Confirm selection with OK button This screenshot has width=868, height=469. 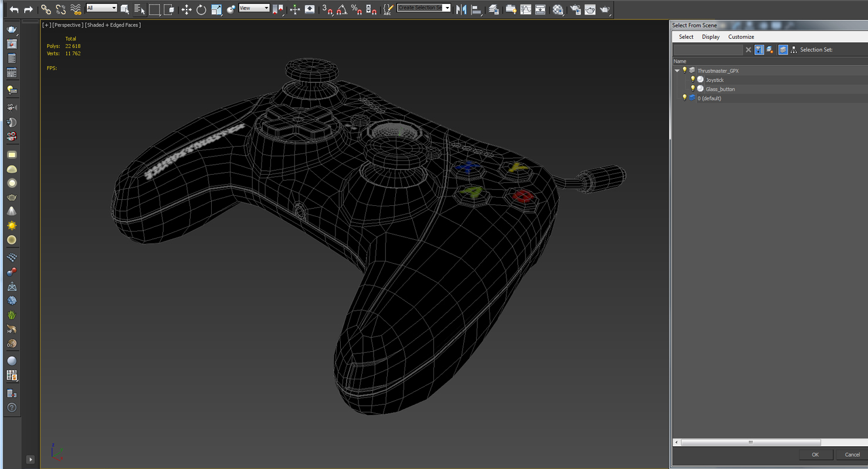815,454
